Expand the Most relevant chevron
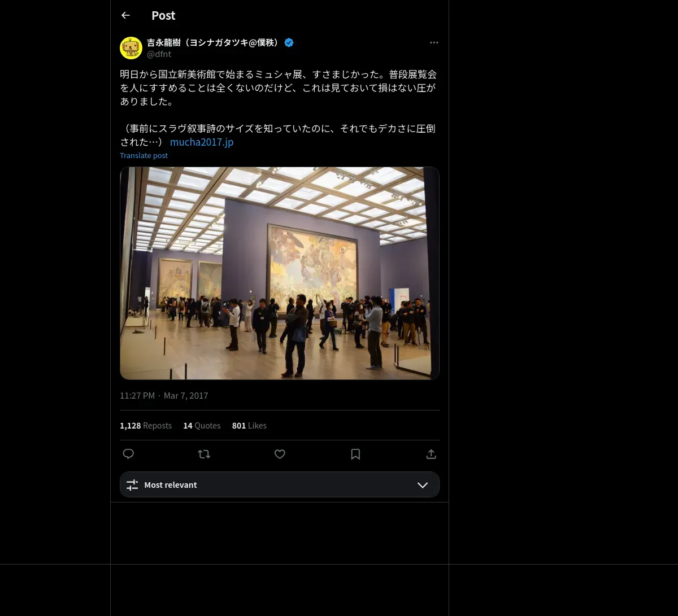The image size is (678, 616). 423,485
